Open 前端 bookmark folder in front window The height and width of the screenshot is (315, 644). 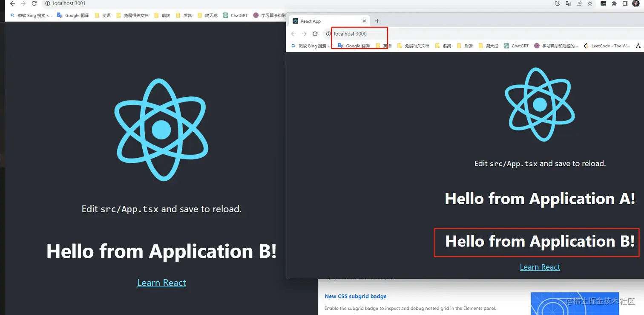[x=443, y=46]
